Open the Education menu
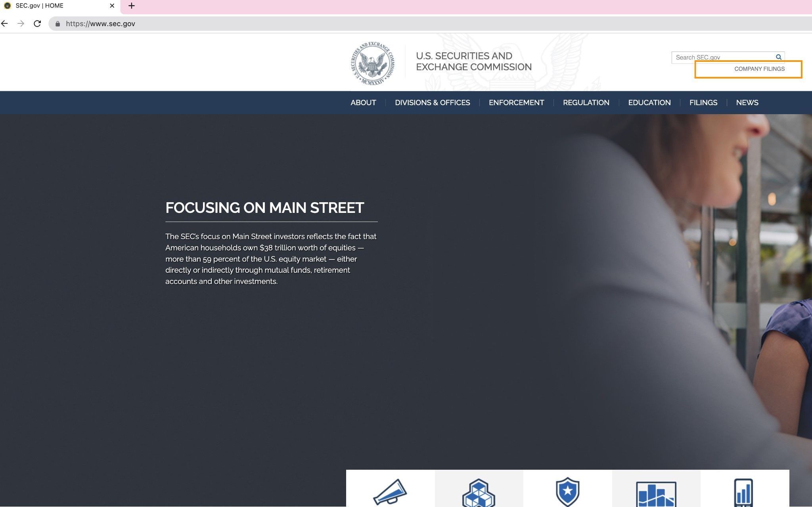Image resolution: width=812 pixels, height=507 pixels. coord(649,103)
